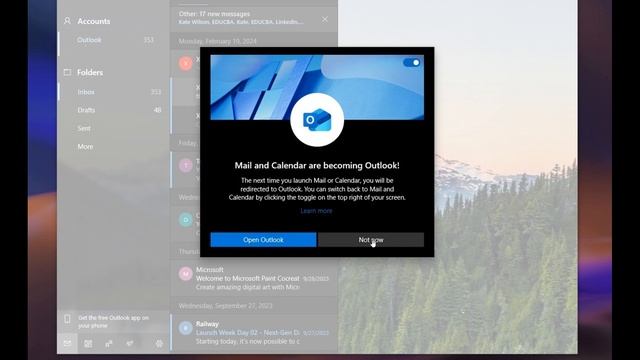
Task: Switch to Mail using the bottom bar icon
Action: 67,343
